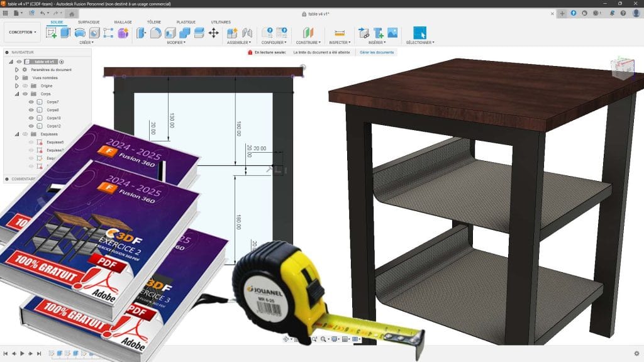Switch to the TÔLERIE tab

pos(154,22)
